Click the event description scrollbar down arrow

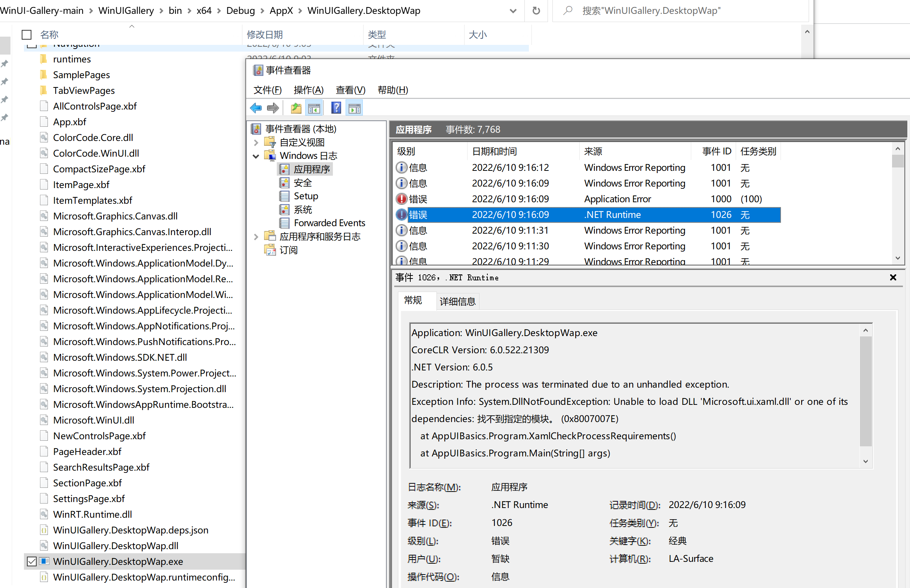coord(865,462)
